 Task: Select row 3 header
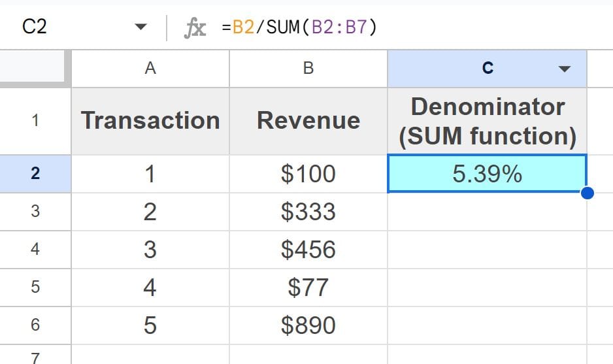tap(35, 212)
